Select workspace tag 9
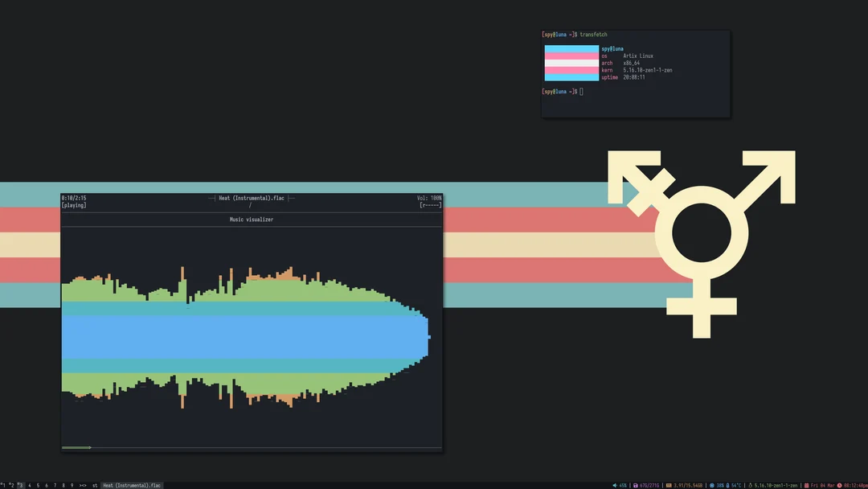Screen dimensions: 868x489 (x=72, y=485)
